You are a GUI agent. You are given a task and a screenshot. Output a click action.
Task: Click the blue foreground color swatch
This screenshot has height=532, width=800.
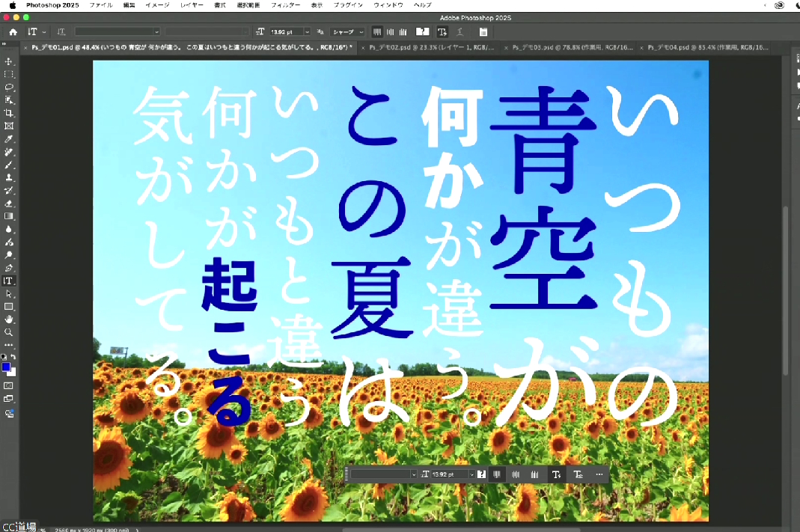(7, 367)
